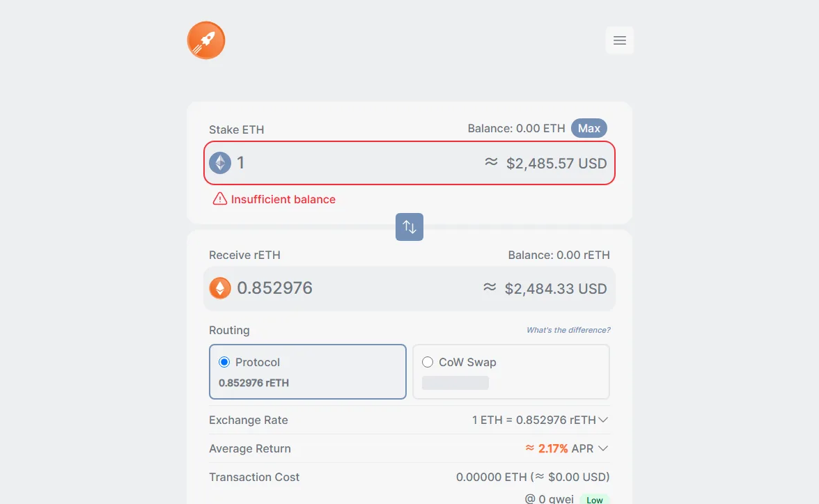Click the swap direction arrows button
The width and height of the screenshot is (819, 504).
tap(409, 227)
